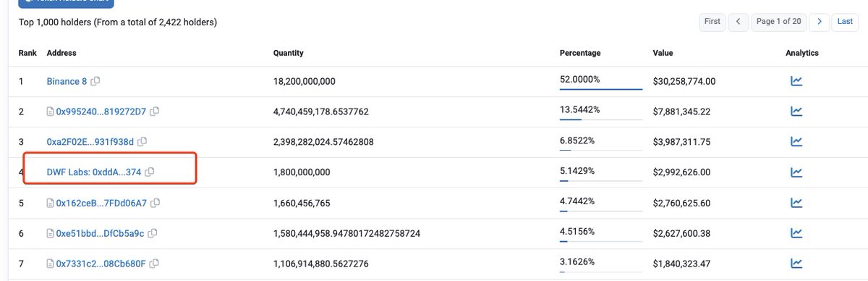868x281 pixels.
Task: Jump to Last page of holders
Action: [x=845, y=22]
